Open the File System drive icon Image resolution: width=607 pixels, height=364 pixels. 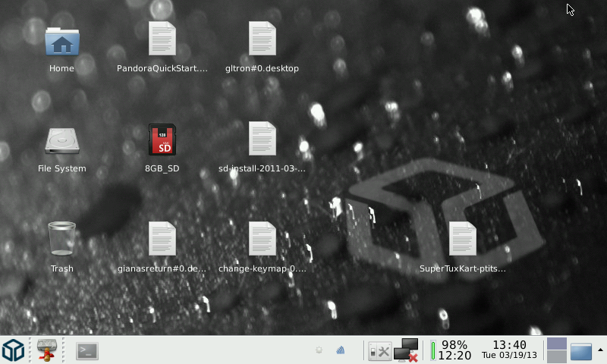(61, 141)
